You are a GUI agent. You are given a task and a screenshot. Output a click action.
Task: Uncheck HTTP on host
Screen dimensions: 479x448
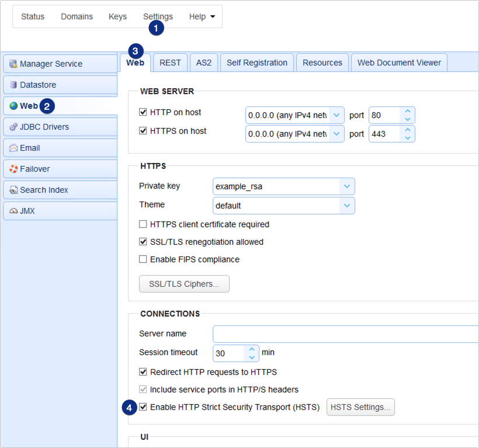[143, 112]
